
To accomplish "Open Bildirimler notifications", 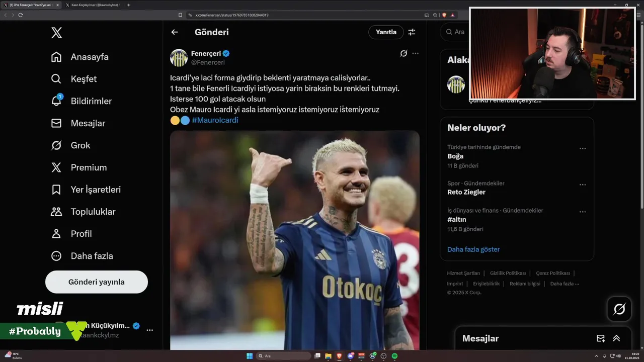I will (81, 101).
